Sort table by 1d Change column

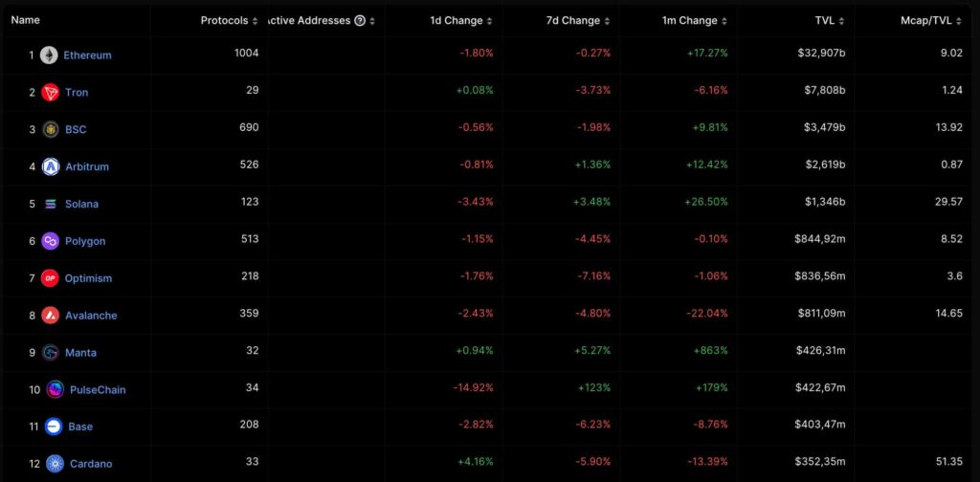pos(461,21)
